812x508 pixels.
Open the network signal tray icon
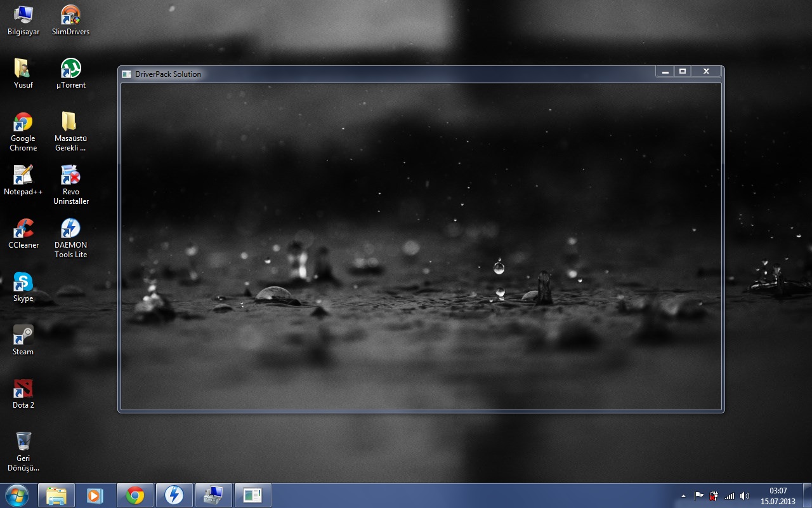(729, 496)
